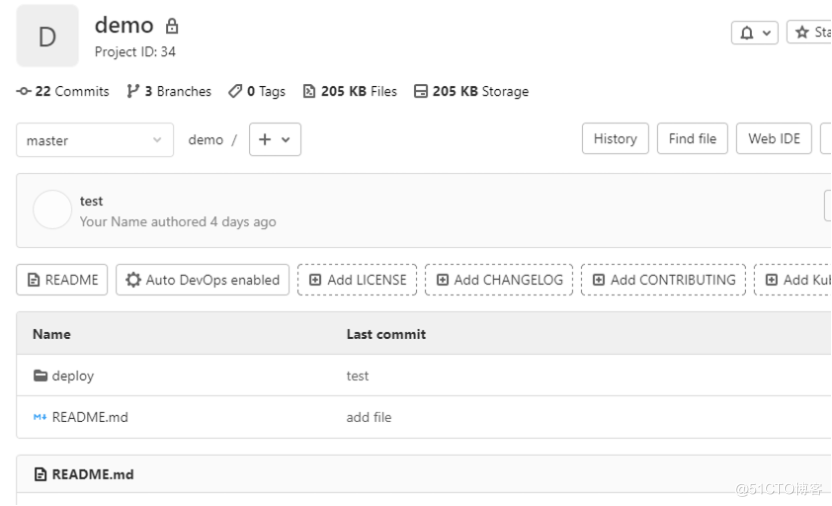Expand the notification settings chevron

(x=766, y=33)
